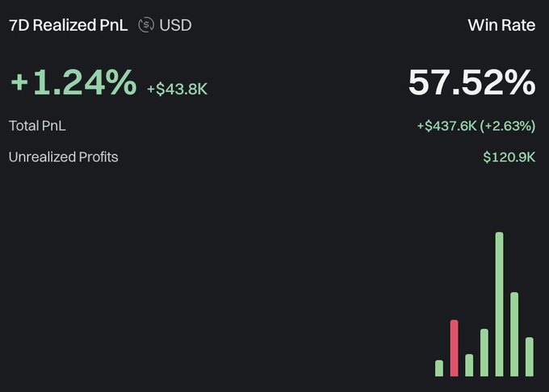The height and width of the screenshot is (392, 549).
Task: Click the percent sign of +1.24%
Action: click(121, 82)
